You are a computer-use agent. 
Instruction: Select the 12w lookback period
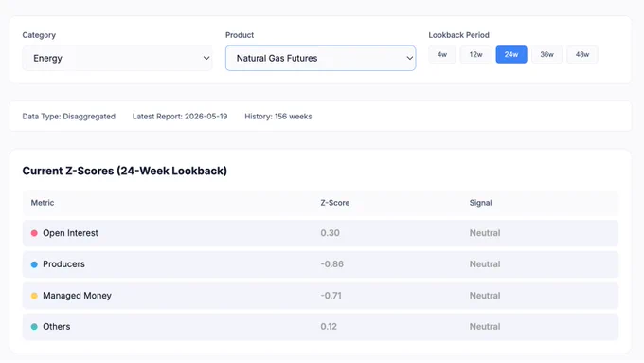point(475,54)
